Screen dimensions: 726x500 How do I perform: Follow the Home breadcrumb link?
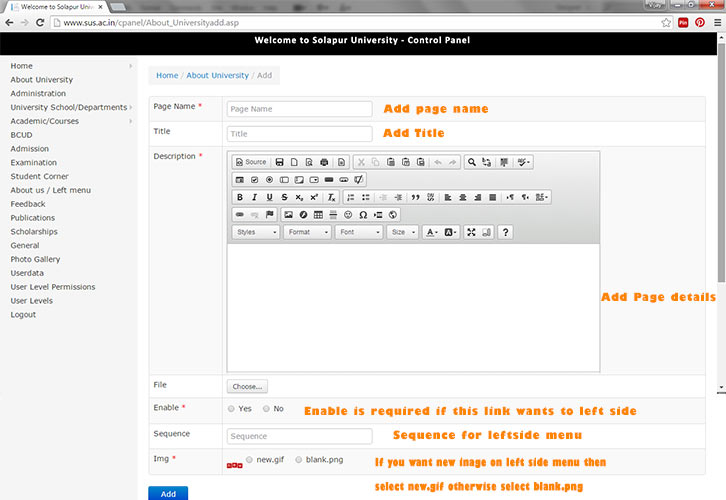tap(167, 75)
